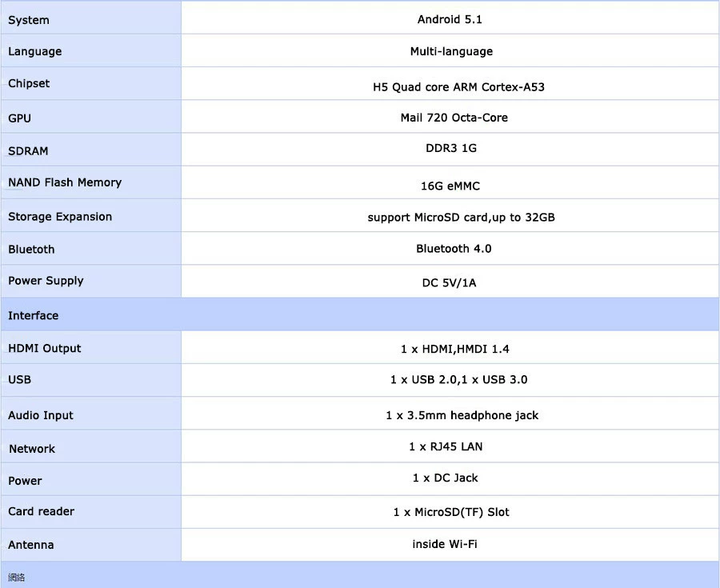The width and height of the screenshot is (720, 588).
Task: Click the Chipset label
Action: [x=29, y=83]
